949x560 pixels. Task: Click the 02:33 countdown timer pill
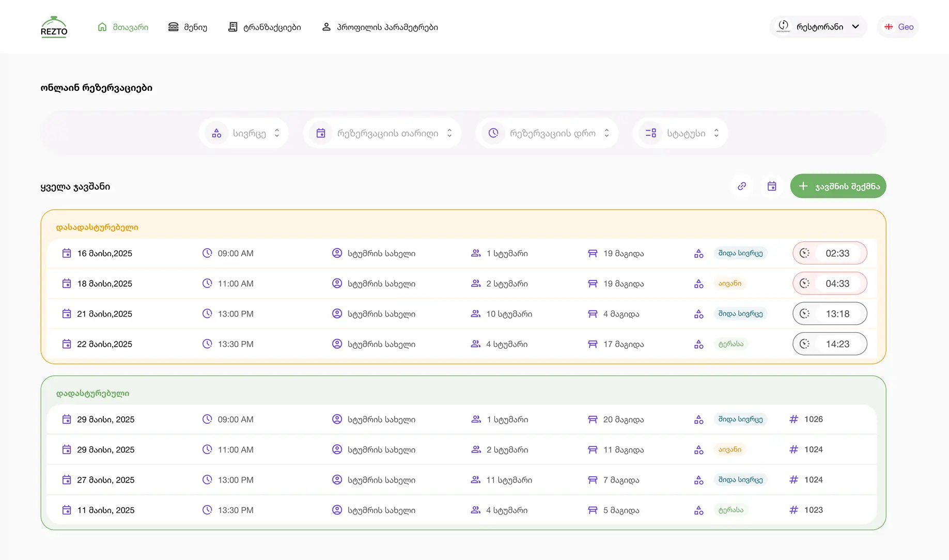[829, 253]
